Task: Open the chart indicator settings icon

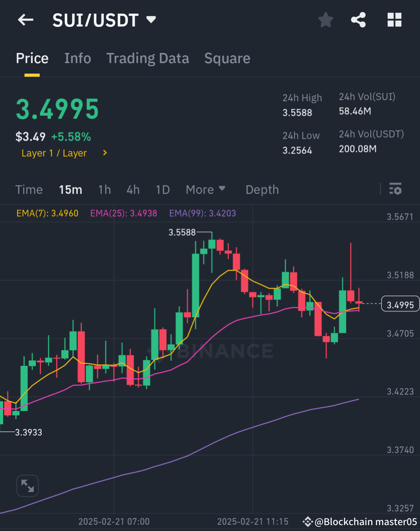Action: tap(395, 189)
